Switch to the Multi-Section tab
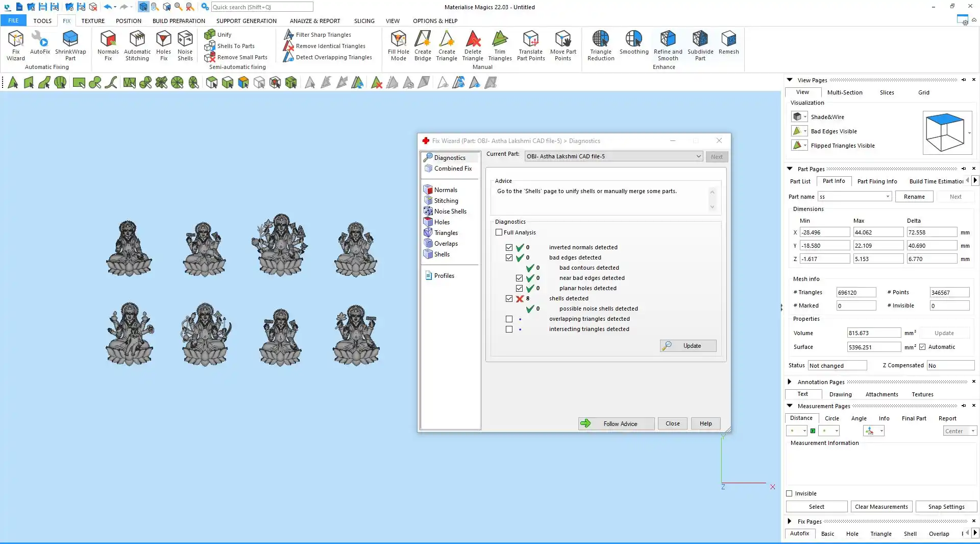The height and width of the screenshot is (544, 980). click(845, 92)
